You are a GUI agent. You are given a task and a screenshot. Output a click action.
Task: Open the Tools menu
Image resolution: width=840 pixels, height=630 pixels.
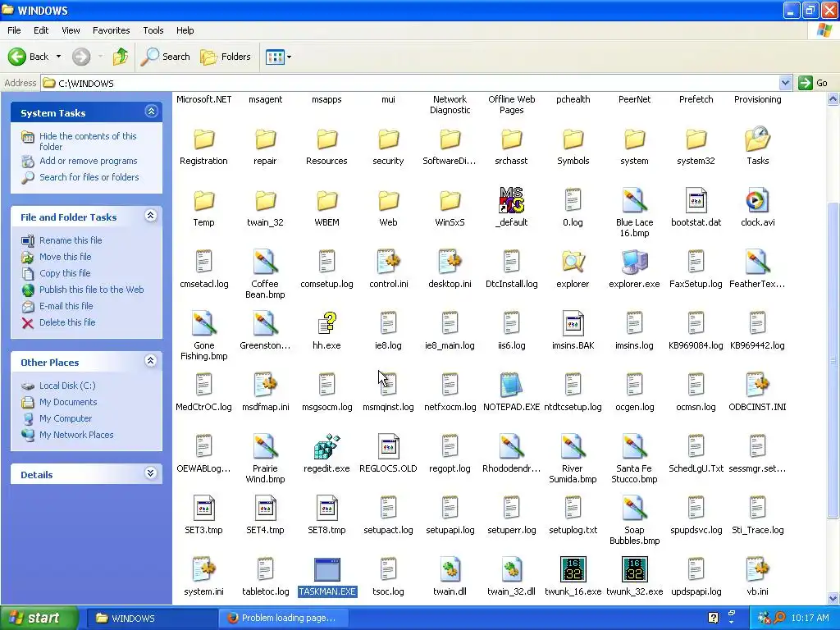[153, 30]
